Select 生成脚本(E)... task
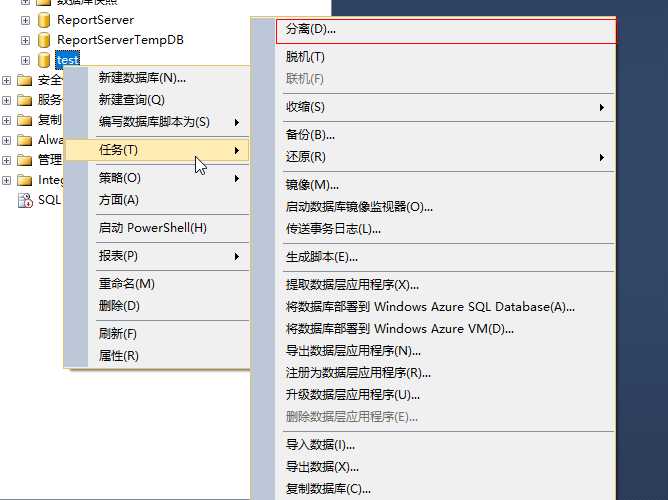 (434, 257)
